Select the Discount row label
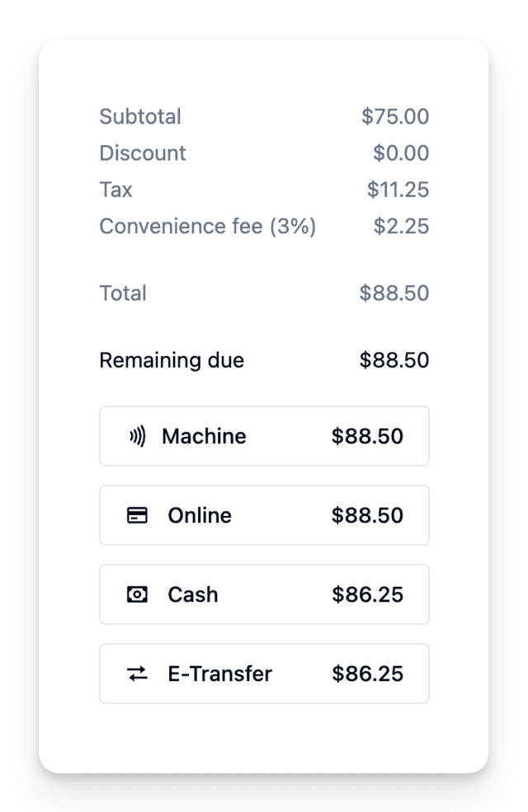Screen dimensions: 528x812 pos(143,153)
